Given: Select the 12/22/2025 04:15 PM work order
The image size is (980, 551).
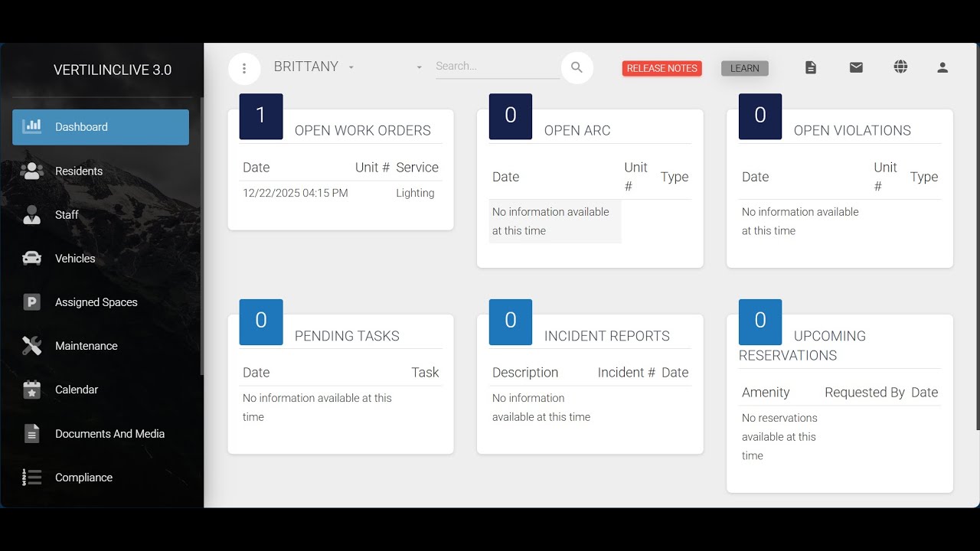Looking at the screenshot, I should tap(296, 193).
